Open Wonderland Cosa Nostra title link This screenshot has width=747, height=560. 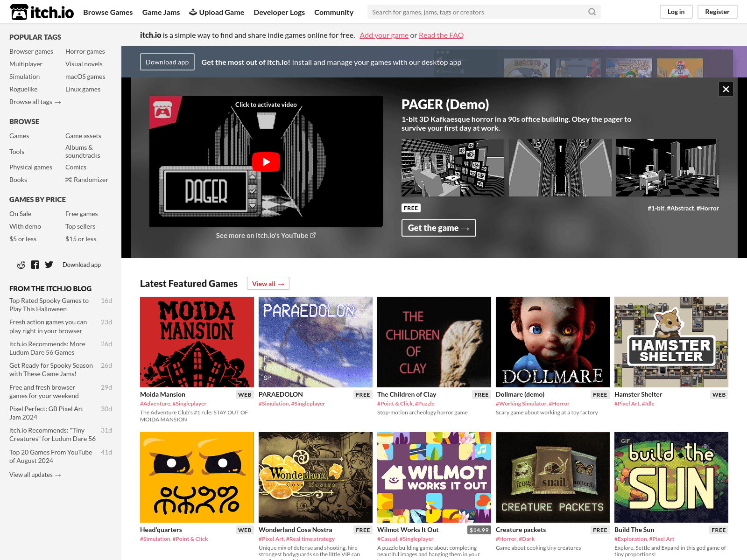[295, 530]
